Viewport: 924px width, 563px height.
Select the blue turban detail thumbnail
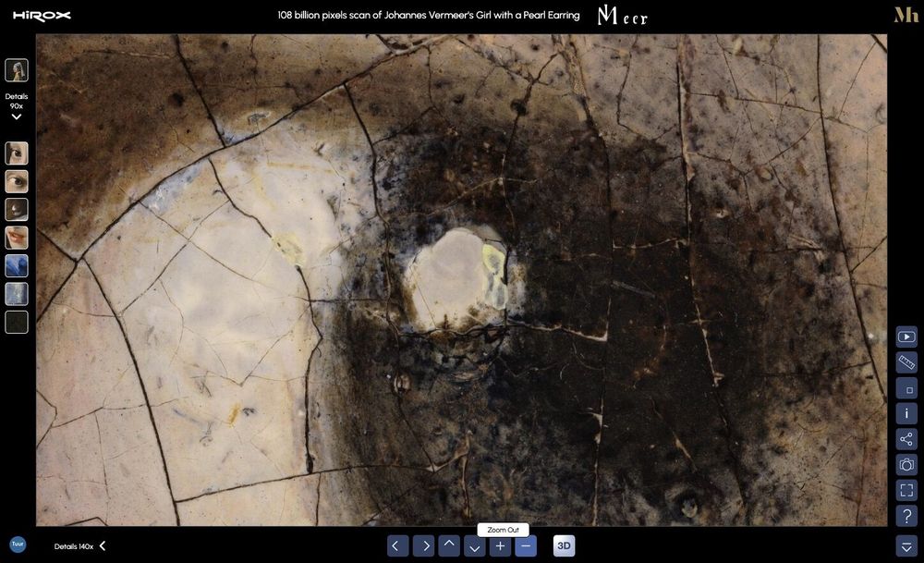click(x=17, y=266)
